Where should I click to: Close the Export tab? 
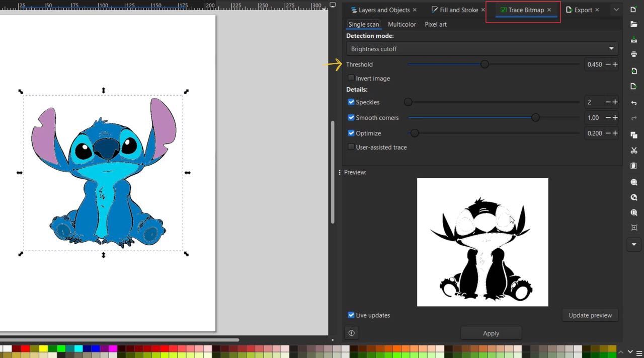tap(597, 10)
